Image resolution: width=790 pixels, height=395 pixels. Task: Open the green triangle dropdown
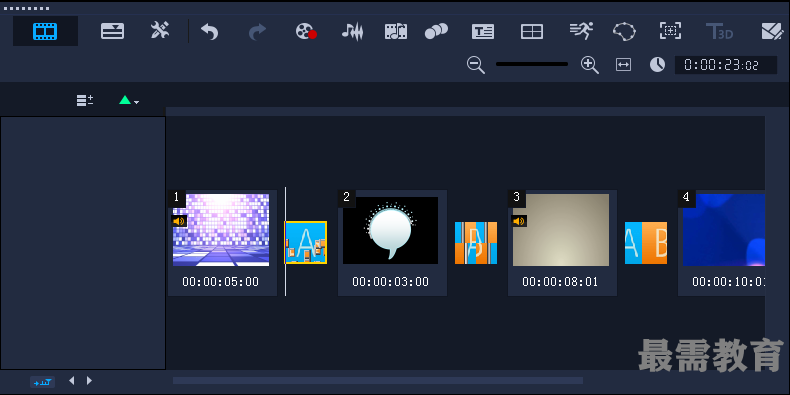[x=129, y=100]
